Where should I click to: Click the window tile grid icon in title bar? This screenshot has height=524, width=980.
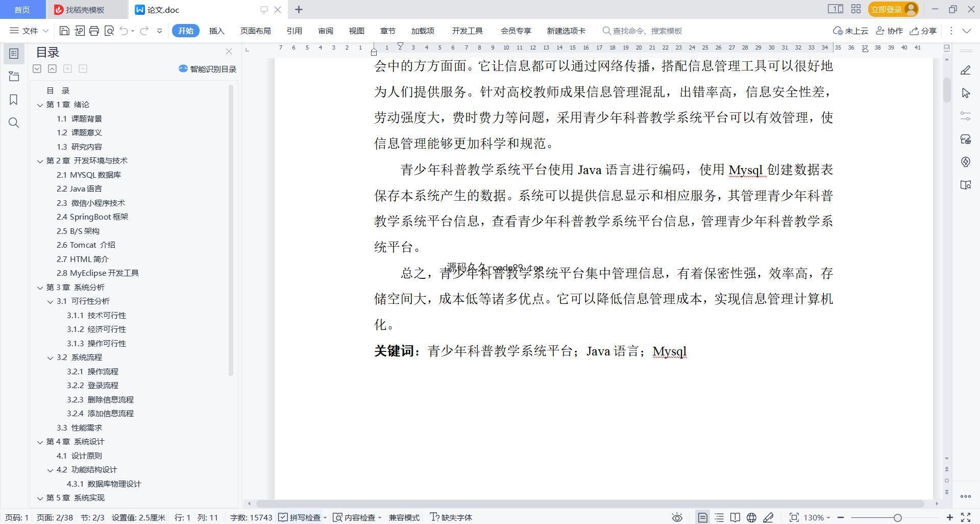click(856, 9)
